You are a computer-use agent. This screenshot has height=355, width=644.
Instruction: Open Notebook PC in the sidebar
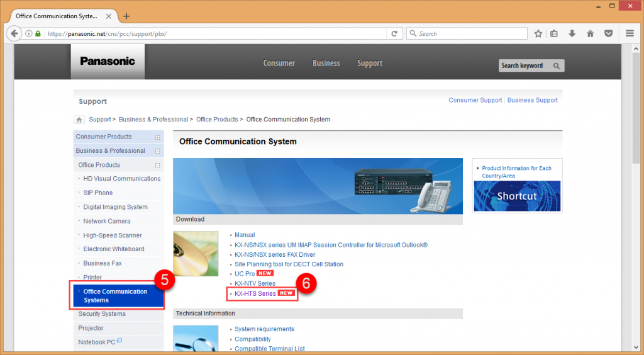click(97, 342)
